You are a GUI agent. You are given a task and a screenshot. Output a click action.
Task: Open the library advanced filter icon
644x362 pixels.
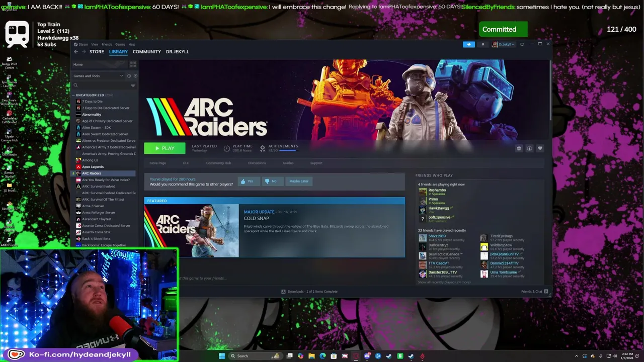133,85
